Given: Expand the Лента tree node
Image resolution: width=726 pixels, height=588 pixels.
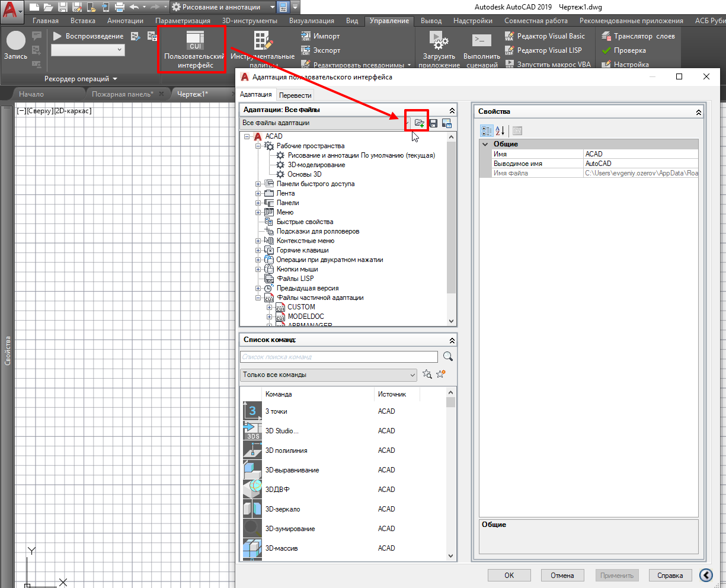Looking at the screenshot, I should tap(258, 193).
